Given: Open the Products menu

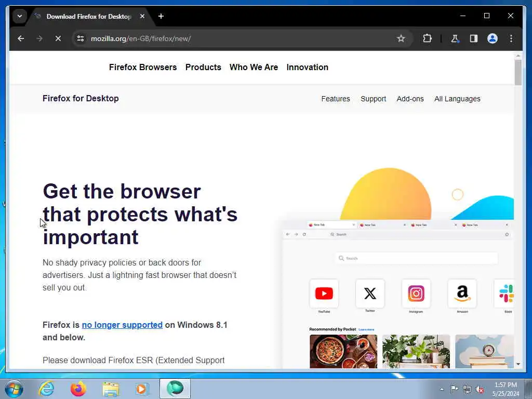Looking at the screenshot, I should pos(203,67).
